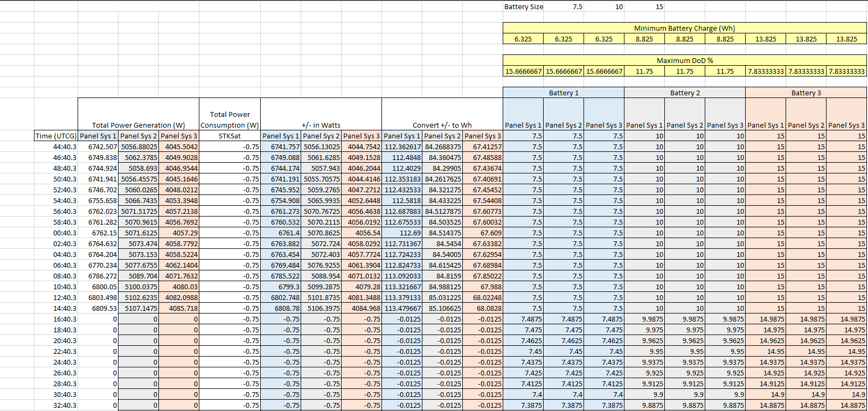868x411 pixels.
Task: Click the Battery 1 column group header
Action: pyautogui.click(x=563, y=93)
